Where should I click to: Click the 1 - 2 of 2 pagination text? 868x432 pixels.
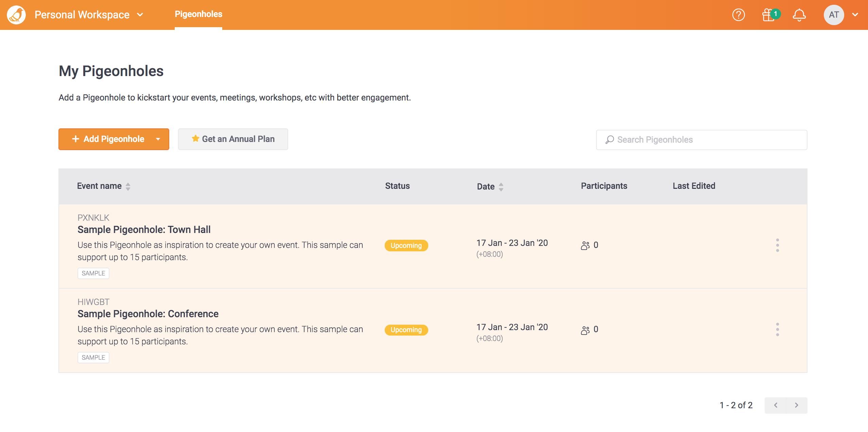(736, 405)
